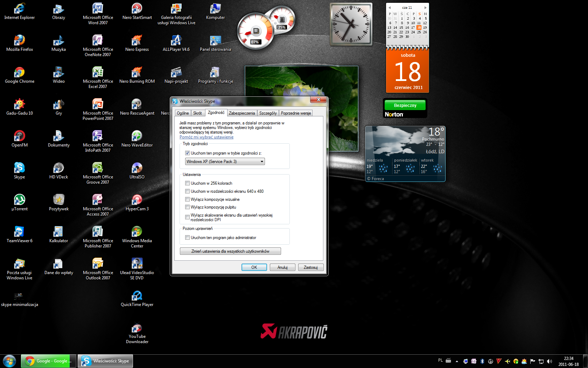Click the PL language indicator in taskbar

coord(440,360)
